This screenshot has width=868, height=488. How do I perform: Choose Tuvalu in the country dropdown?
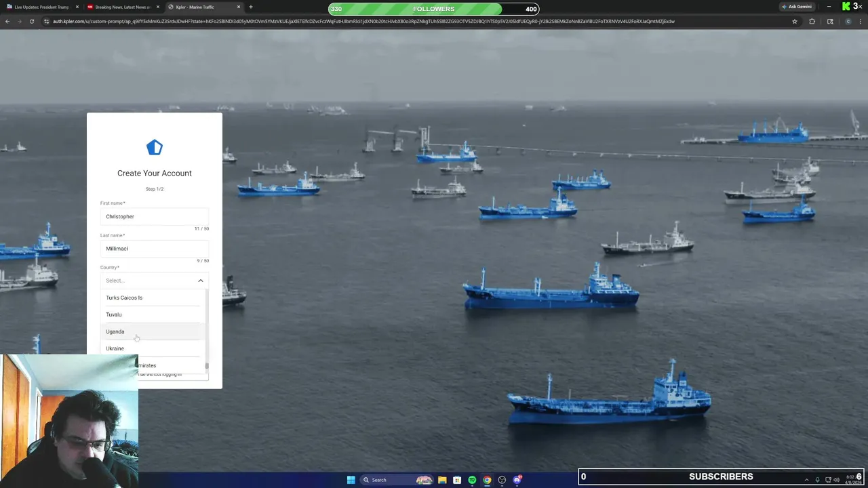pos(153,314)
